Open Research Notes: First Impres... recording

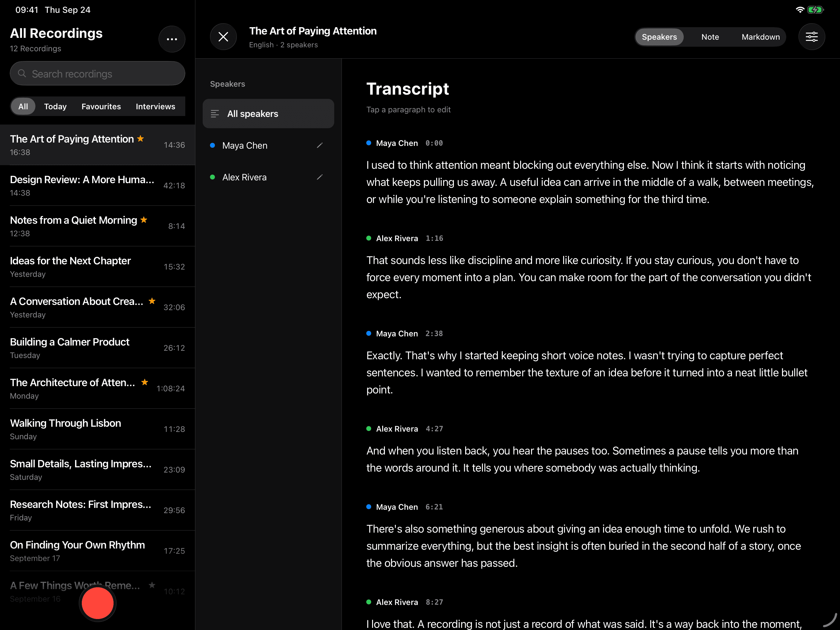pos(98,511)
